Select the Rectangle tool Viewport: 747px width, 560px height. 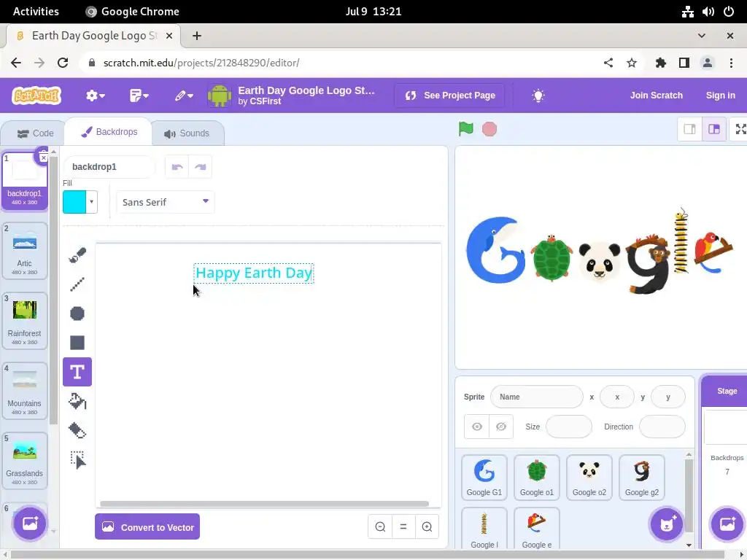pos(77,343)
